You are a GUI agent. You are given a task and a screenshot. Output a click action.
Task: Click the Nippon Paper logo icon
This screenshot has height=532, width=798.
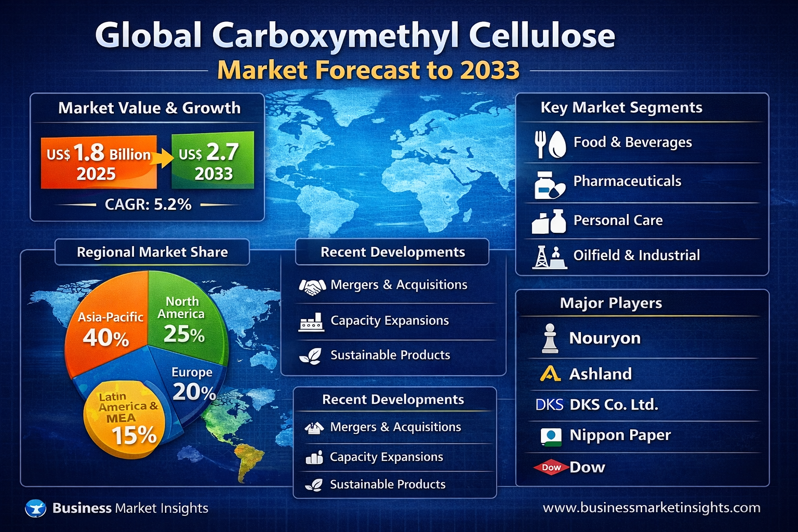point(551,436)
